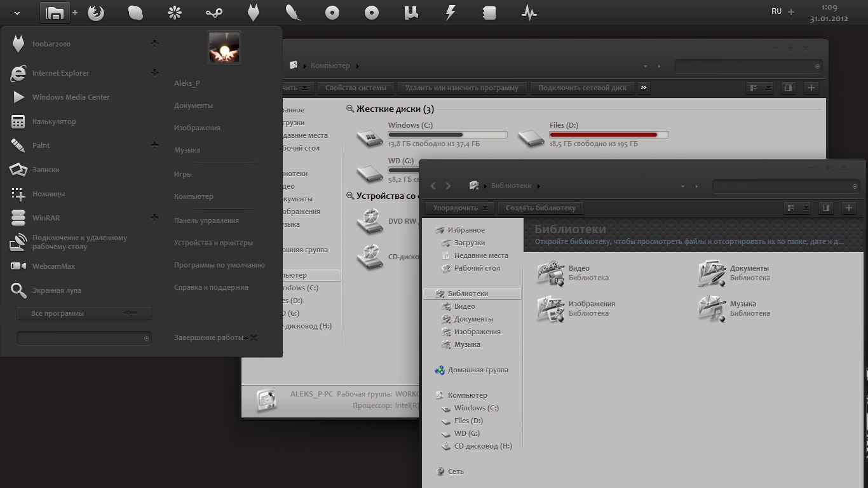Image resolution: width=868 pixels, height=488 pixels.
Task: Click Подключить сетевой диск button
Action: (x=582, y=88)
